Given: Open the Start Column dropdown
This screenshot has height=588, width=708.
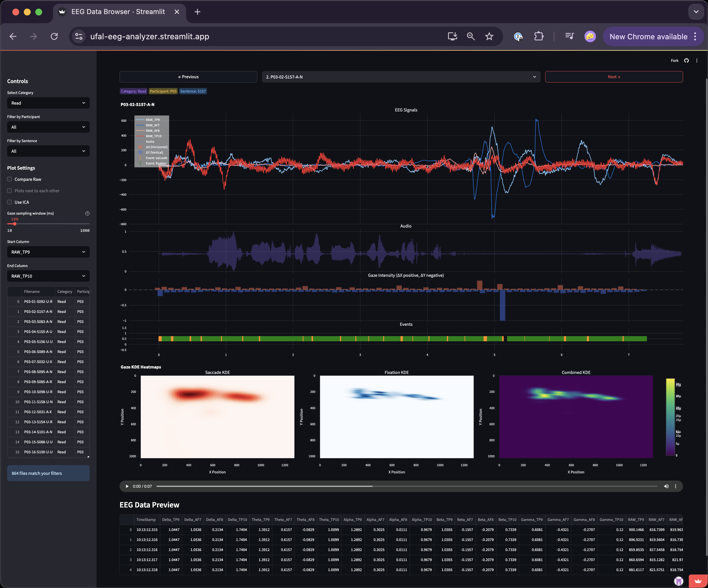Looking at the screenshot, I should [x=48, y=252].
